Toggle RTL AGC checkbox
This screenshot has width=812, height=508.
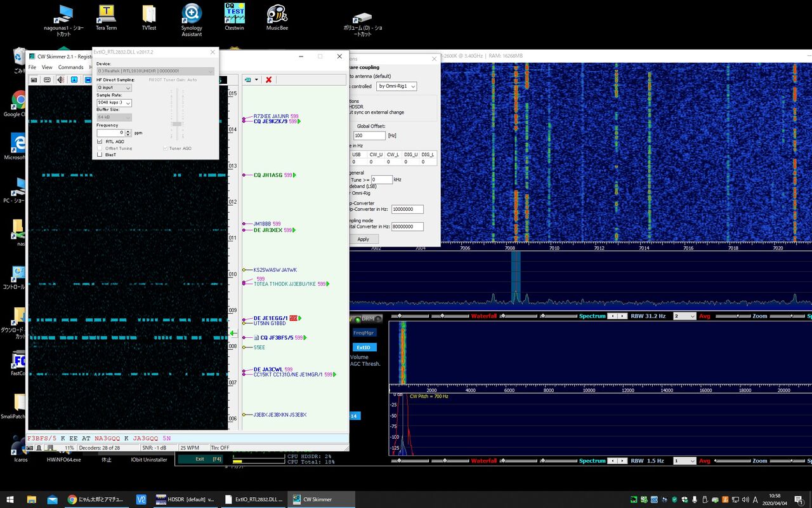tap(100, 142)
